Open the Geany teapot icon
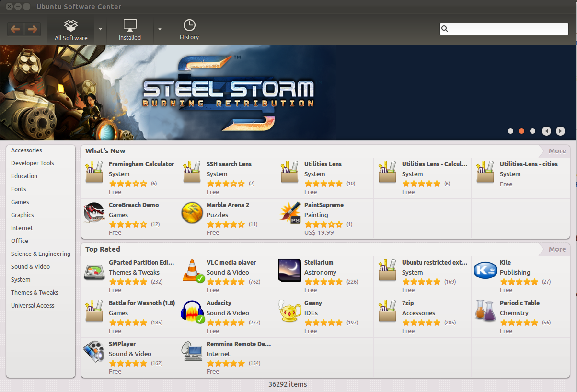577x392 pixels. point(290,311)
